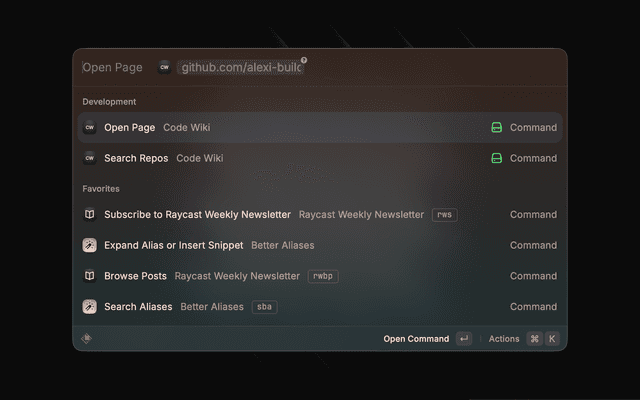The width and height of the screenshot is (640, 400).
Task: Click the sba alias tag
Action: (x=264, y=307)
